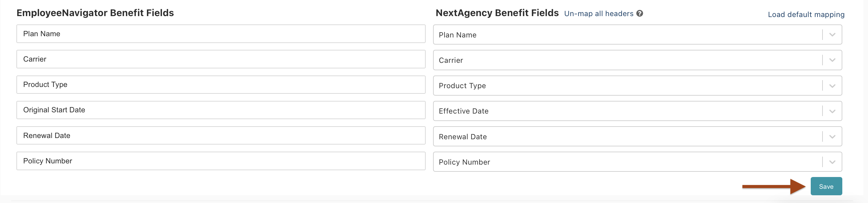
Task: Select the NextAgency Carrier combo box text
Action: 451,60
